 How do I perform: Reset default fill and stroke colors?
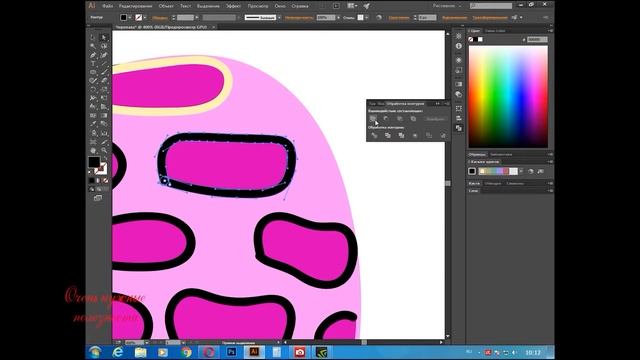tap(90, 172)
